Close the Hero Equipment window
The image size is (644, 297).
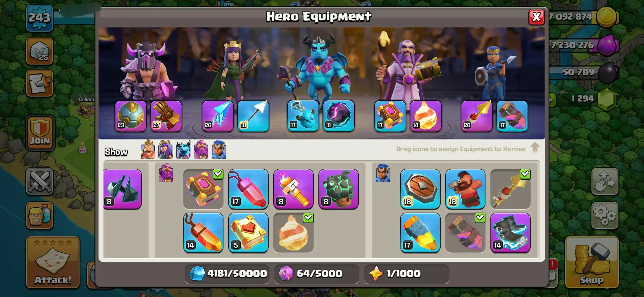(x=536, y=17)
